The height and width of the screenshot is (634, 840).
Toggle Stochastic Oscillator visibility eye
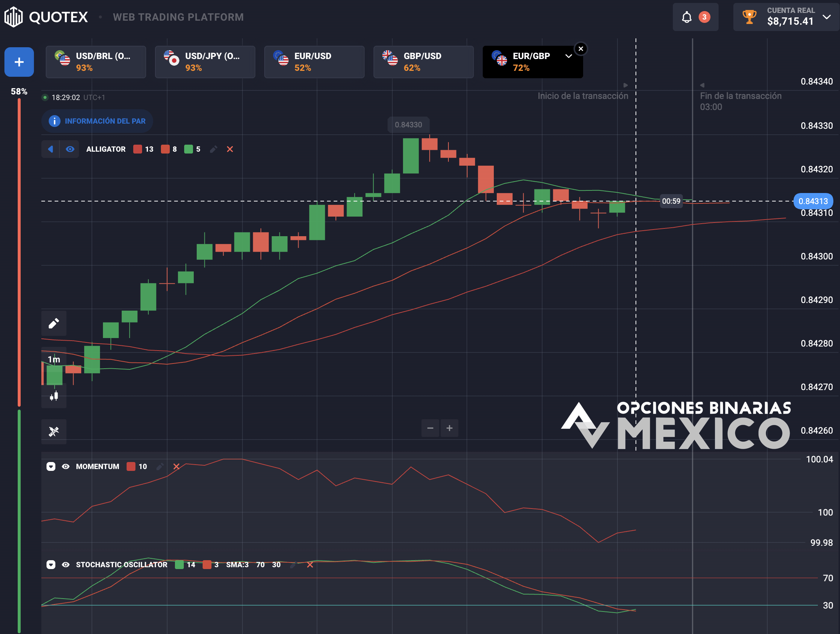coord(66,565)
